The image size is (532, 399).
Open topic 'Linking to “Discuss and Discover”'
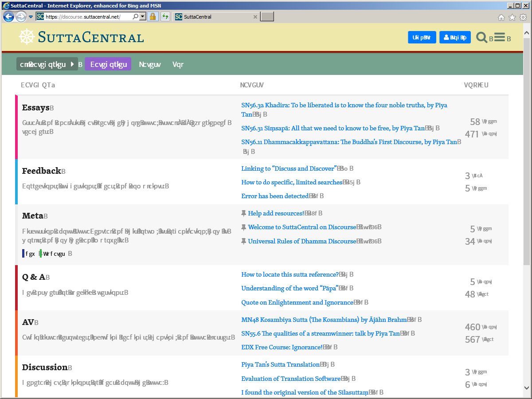point(289,168)
